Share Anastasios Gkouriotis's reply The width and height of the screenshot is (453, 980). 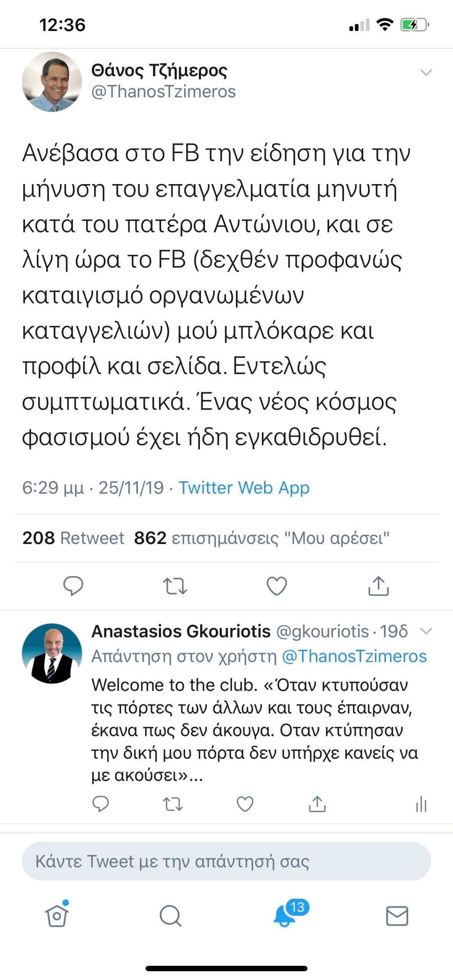(x=317, y=804)
